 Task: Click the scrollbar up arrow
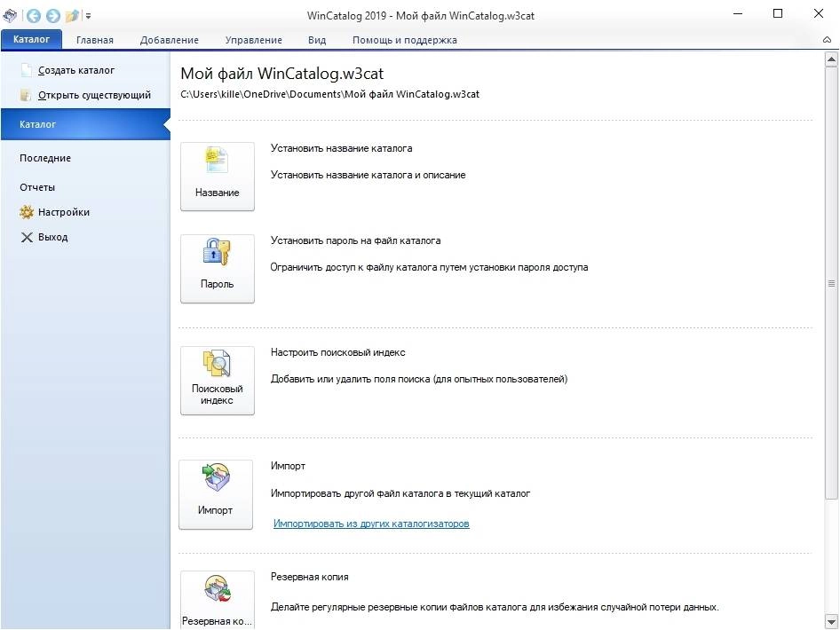coord(831,59)
